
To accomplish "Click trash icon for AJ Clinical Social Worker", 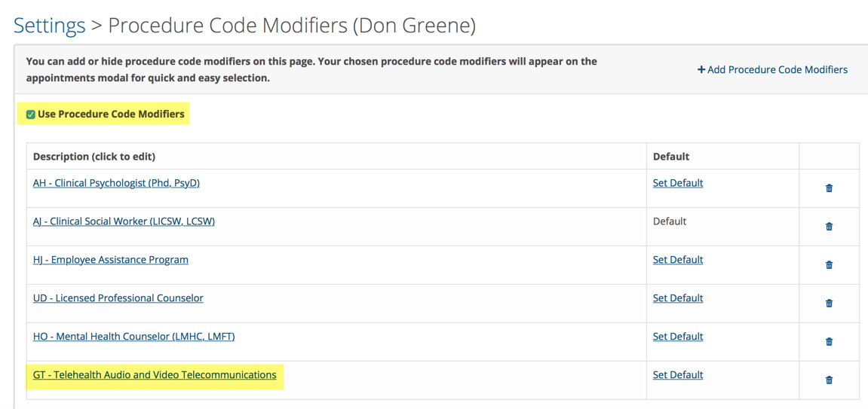I will click(x=829, y=227).
